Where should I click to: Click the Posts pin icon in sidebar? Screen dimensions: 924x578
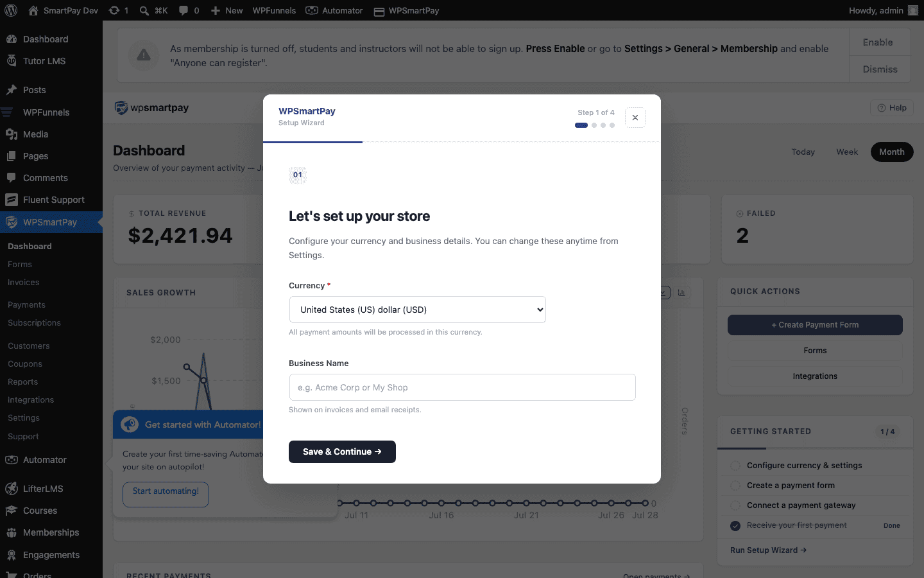pyautogui.click(x=12, y=90)
